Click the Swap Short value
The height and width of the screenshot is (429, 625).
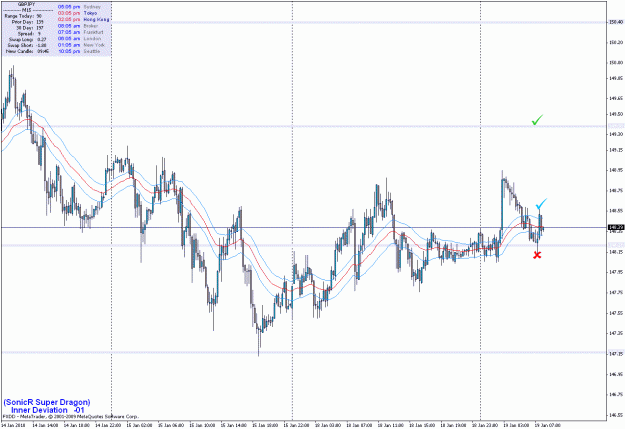tap(42, 45)
